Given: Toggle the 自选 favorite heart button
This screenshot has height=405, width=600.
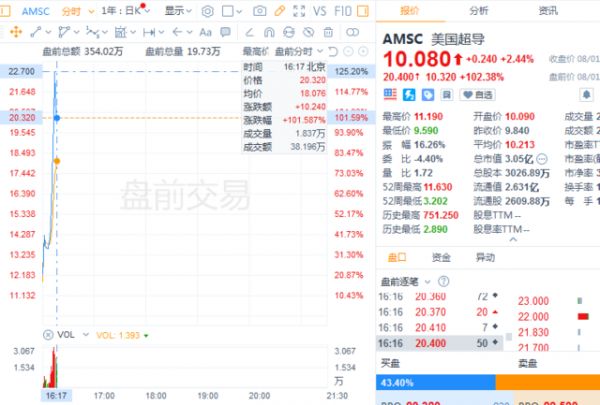Looking at the screenshot, I should (x=477, y=95).
